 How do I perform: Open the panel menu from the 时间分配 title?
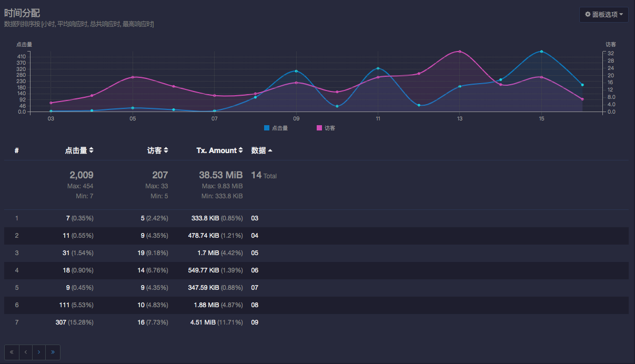pos(22,13)
